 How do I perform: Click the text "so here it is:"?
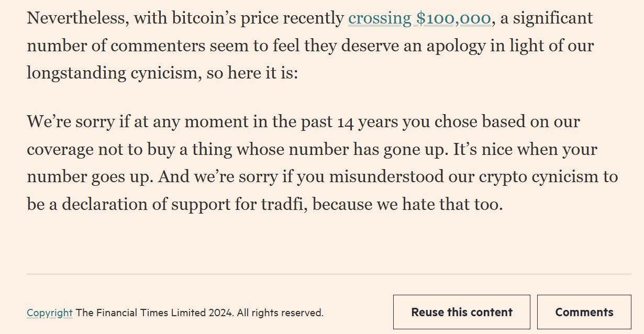pos(252,73)
